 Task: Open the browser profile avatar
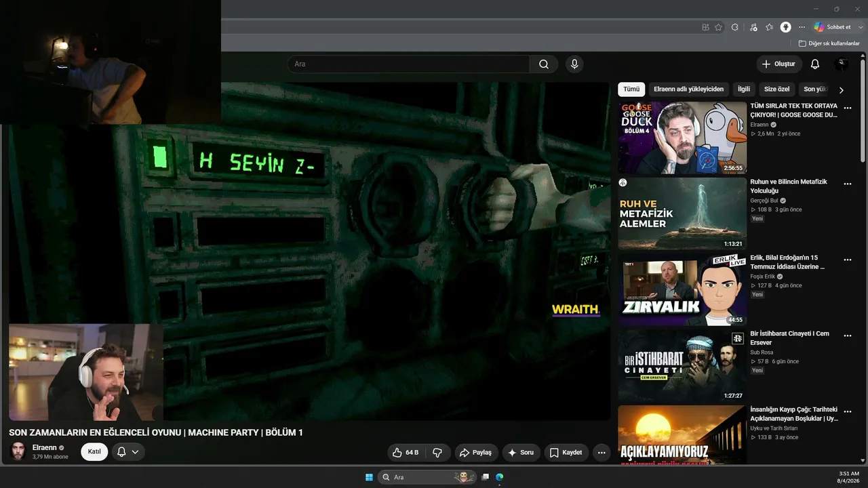[x=785, y=27]
